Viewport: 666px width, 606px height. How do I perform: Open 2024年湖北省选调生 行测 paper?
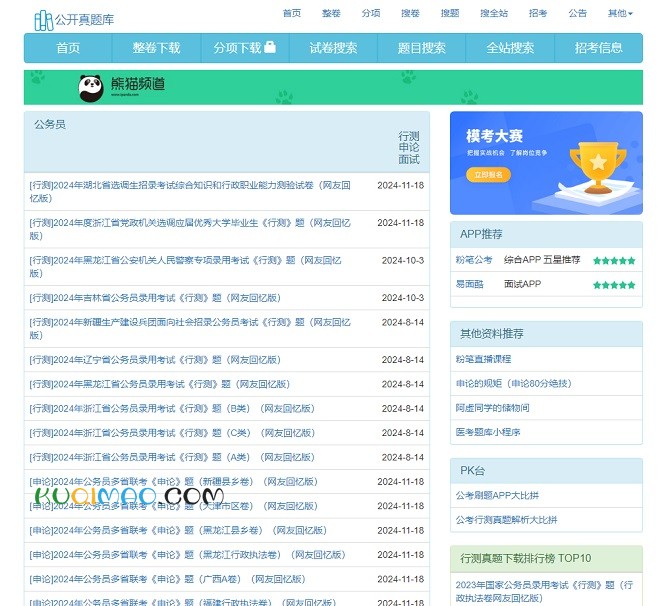click(190, 192)
